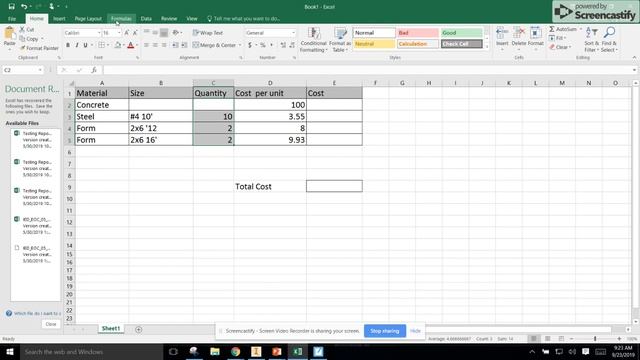
Task: Switch to the Data tab
Action: [146, 19]
